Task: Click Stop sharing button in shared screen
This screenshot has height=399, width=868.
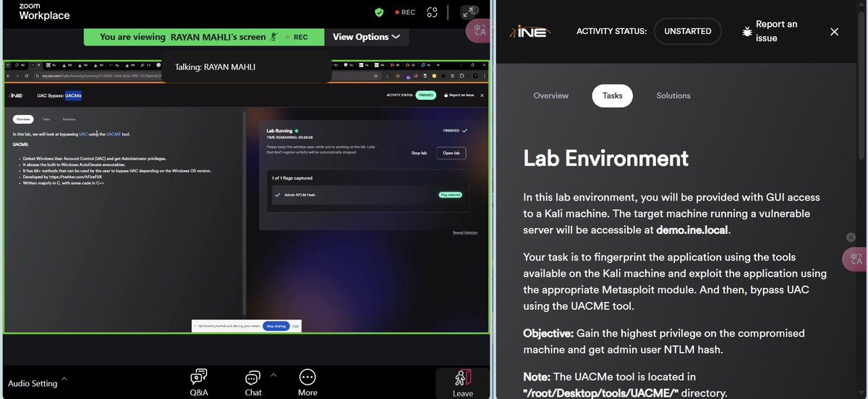Action: [275, 327]
